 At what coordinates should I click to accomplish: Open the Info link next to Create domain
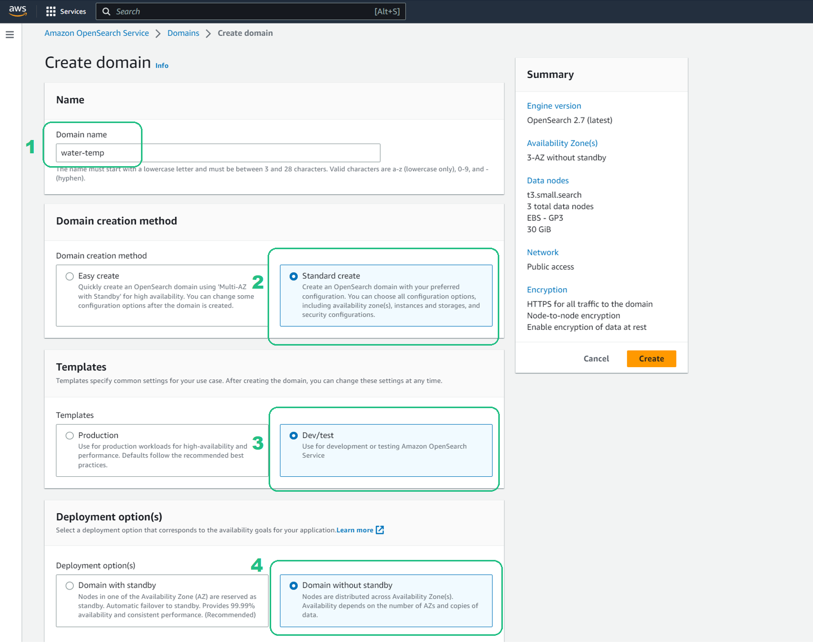point(162,66)
